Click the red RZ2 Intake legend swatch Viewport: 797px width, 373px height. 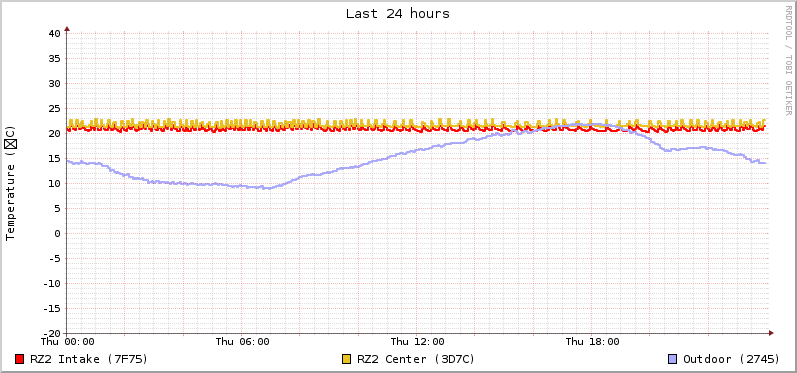(20, 359)
